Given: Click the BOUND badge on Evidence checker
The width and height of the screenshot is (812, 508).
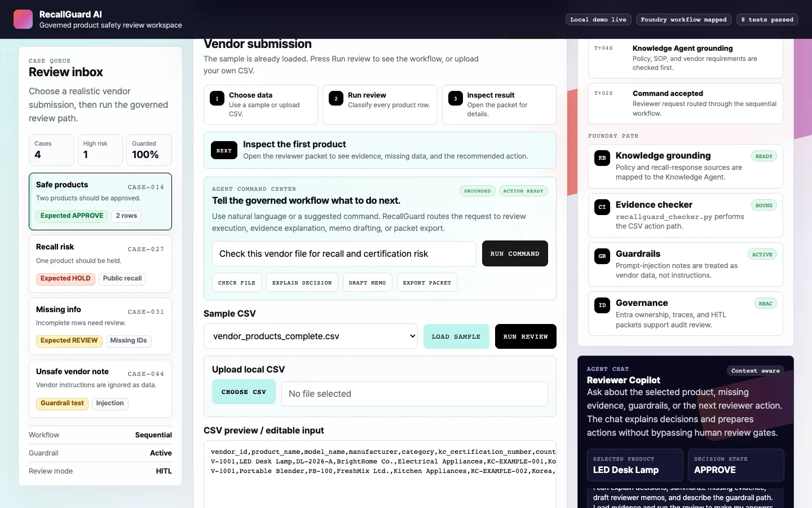Looking at the screenshot, I should (764, 205).
